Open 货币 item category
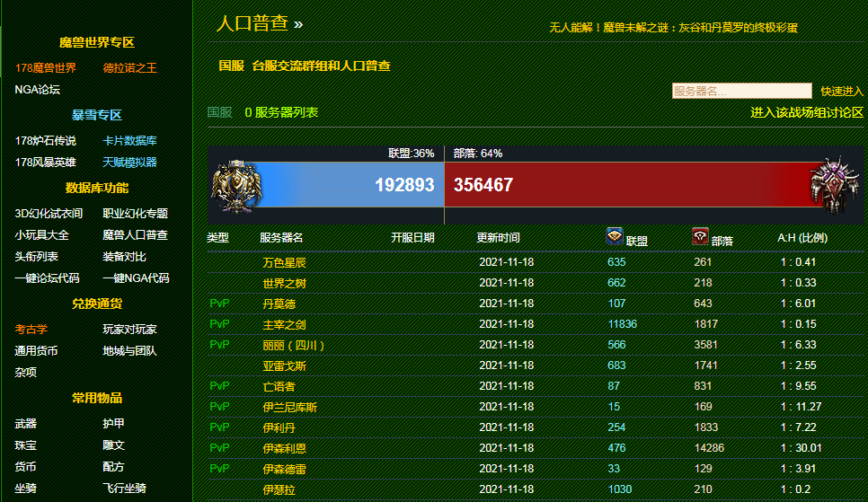 [25, 467]
